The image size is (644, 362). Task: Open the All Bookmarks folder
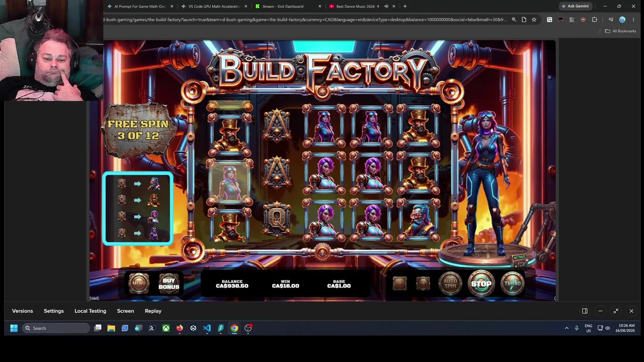pyautogui.click(x=620, y=31)
